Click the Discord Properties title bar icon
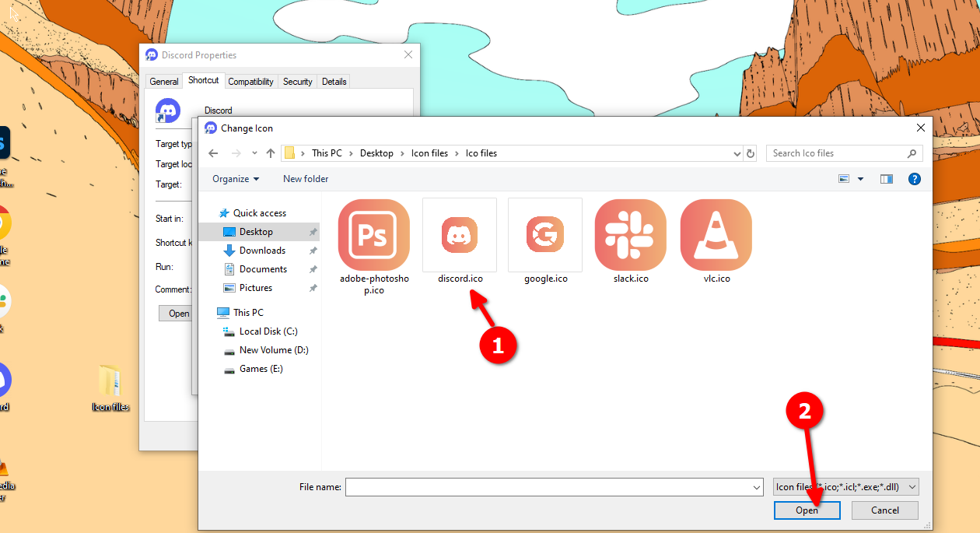The image size is (980, 533). point(152,55)
